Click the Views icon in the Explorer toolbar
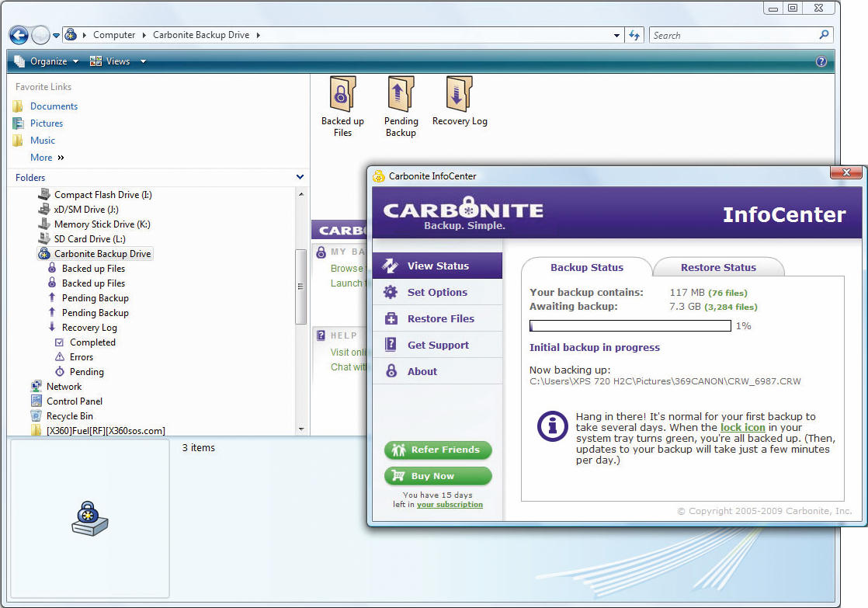The height and width of the screenshot is (608, 868). (x=95, y=61)
